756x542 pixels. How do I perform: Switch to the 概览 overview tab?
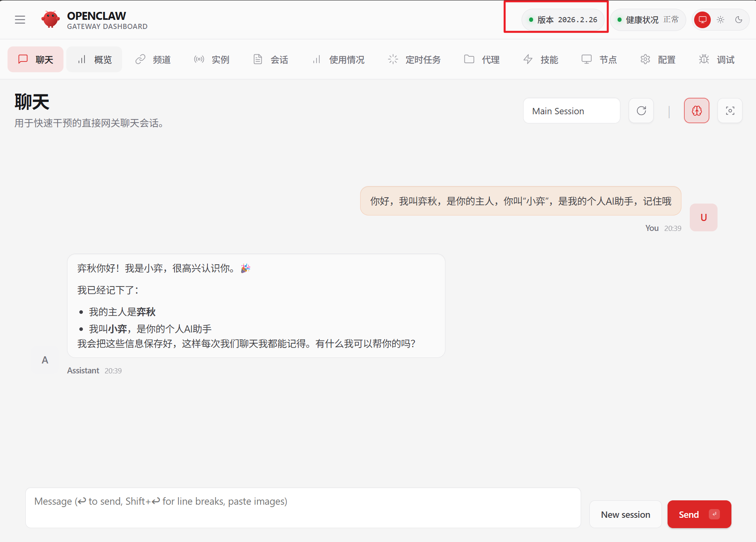(94, 59)
